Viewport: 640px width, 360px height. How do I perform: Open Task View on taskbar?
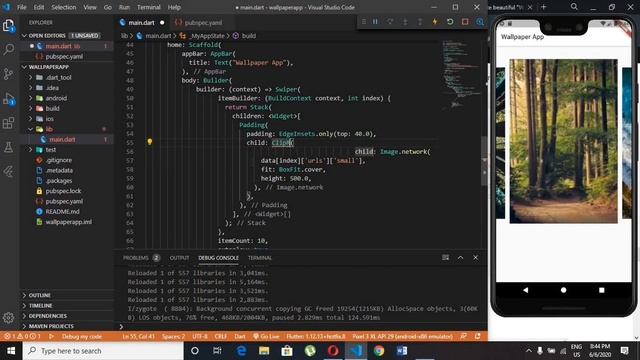pyautogui.click(x=217, y=351)
